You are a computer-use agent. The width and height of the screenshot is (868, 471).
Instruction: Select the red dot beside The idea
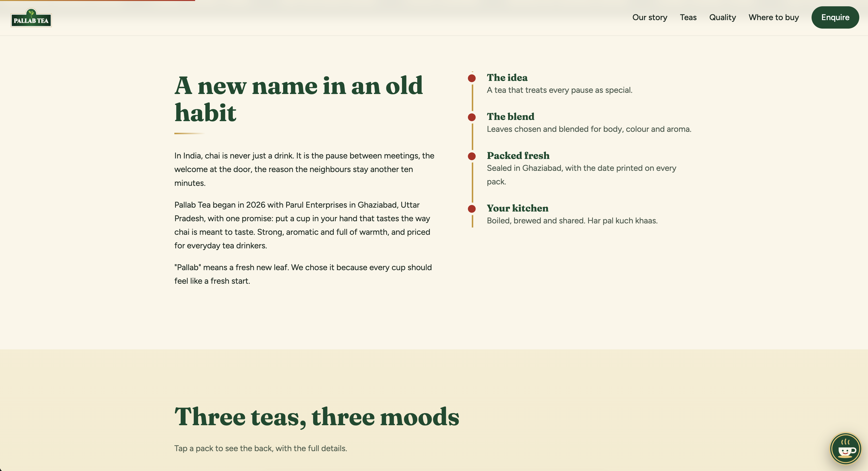click(472, 78)
